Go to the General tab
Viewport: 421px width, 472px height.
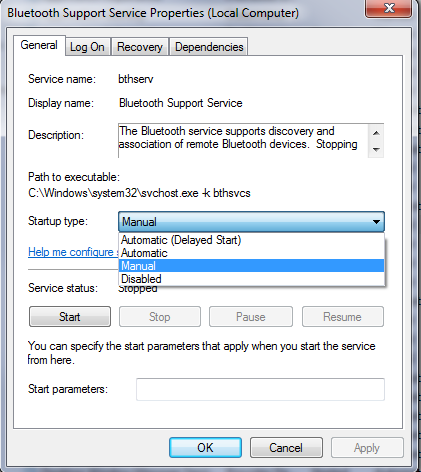[x=39, y=45]
